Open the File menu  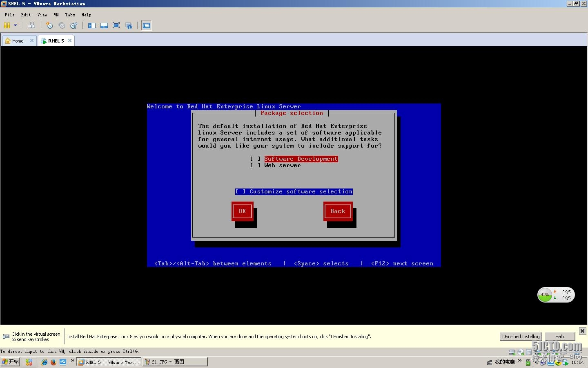pyautogui.click(x=9, y=15)
